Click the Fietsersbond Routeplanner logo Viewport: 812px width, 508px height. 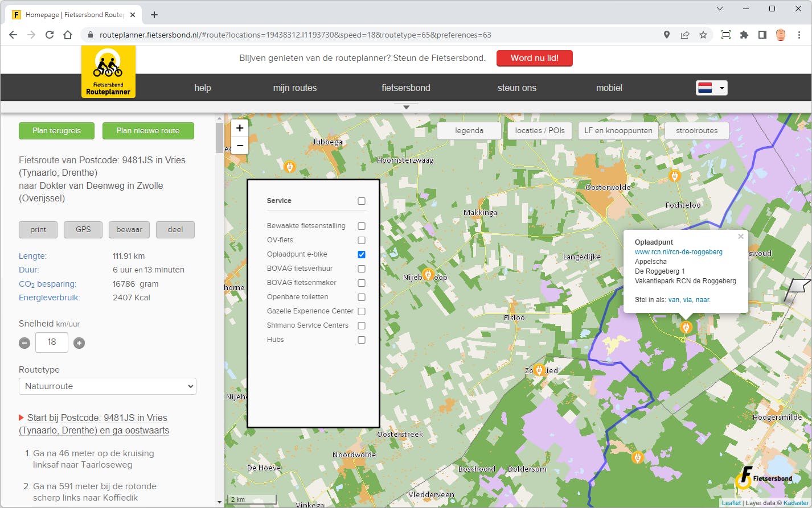click(x=108, y=72)
